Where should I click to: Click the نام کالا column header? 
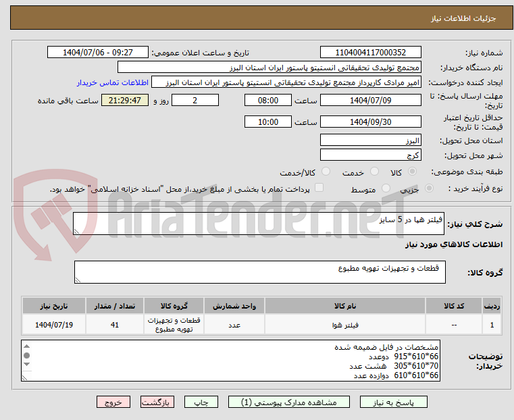345,306
